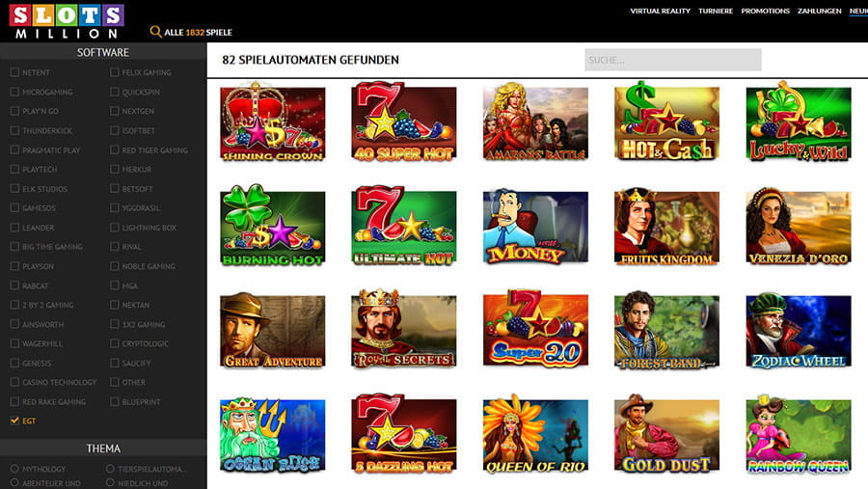The image size is (868, 489).
Task: Click the Alle 1832 Spiele link
Action: click(198, 32)
